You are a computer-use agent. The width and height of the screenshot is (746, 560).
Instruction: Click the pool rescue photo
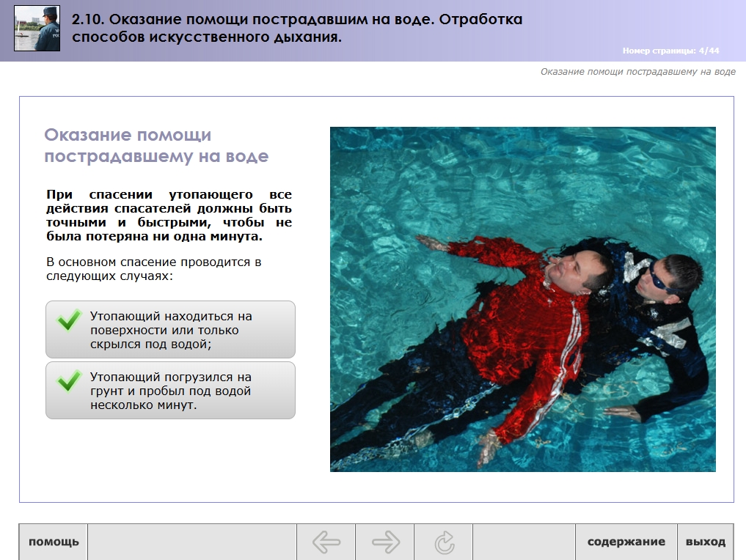tap(523, 299)
